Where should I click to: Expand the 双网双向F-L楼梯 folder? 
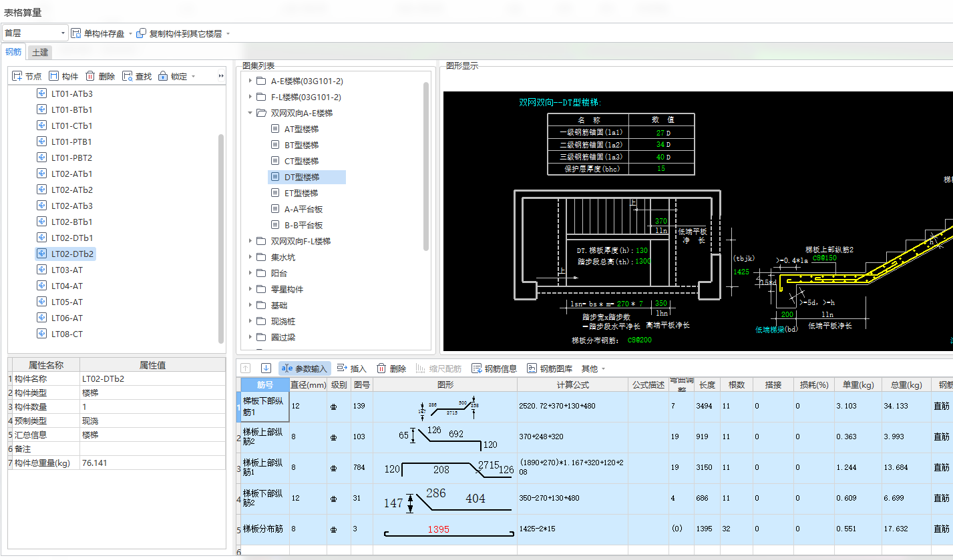(x=250, y=241)
